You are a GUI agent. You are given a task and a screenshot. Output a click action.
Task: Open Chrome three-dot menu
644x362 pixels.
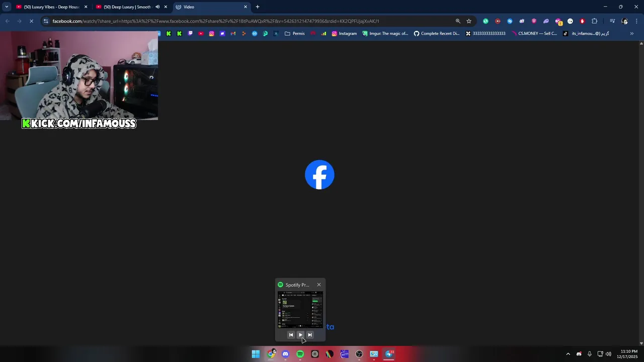pos(637,21)
